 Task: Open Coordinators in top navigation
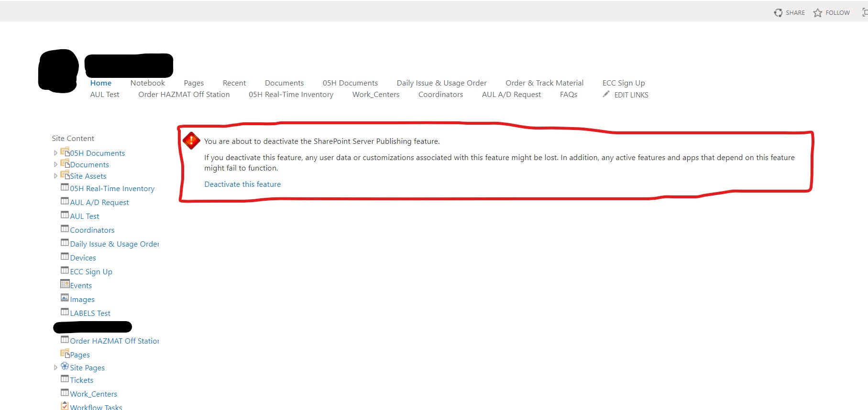440,94
